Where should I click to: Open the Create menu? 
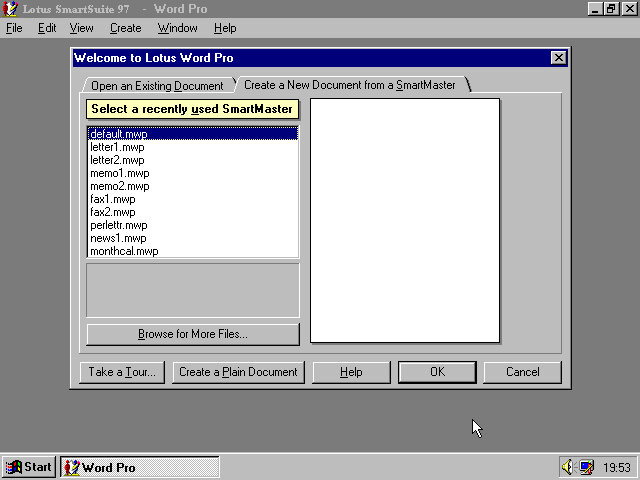126,28
